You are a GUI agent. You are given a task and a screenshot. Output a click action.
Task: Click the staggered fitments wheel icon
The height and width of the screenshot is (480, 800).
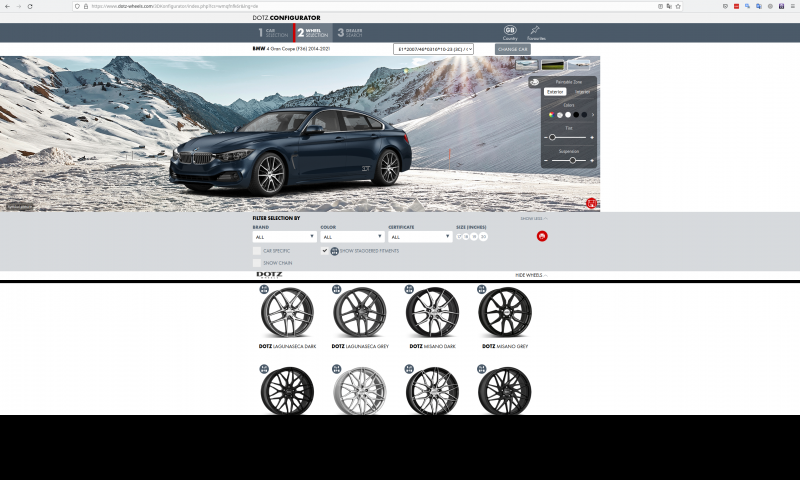[x=334, y=251]
